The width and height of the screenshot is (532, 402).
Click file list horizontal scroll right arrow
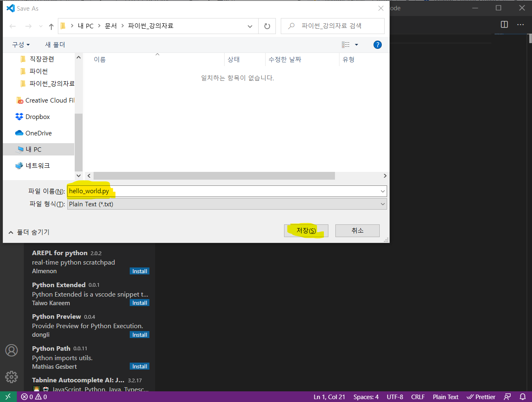tap(385, 176)
